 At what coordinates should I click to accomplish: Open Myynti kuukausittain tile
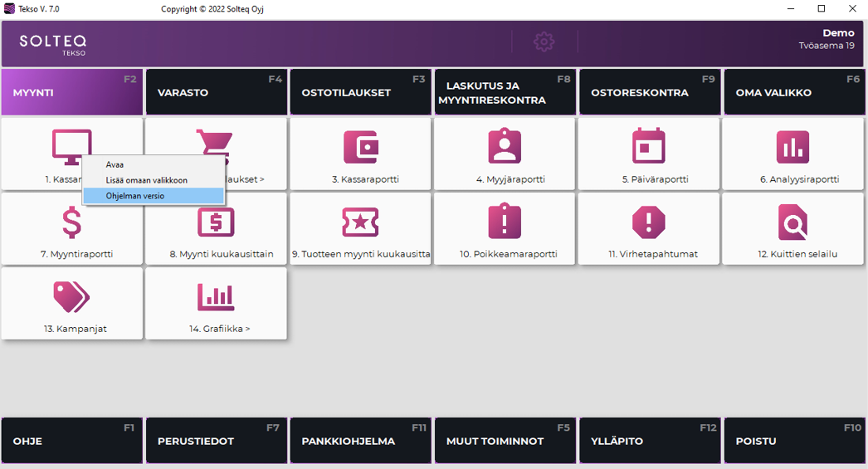(x=216, y=228)
